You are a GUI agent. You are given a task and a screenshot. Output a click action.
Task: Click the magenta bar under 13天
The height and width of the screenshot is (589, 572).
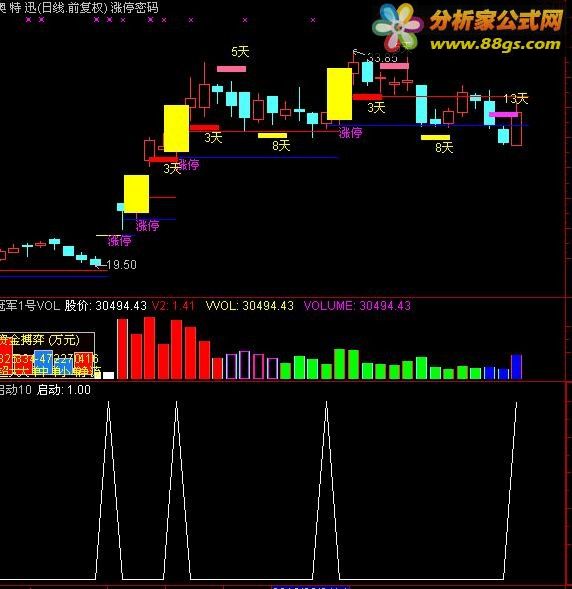point(503,115)
